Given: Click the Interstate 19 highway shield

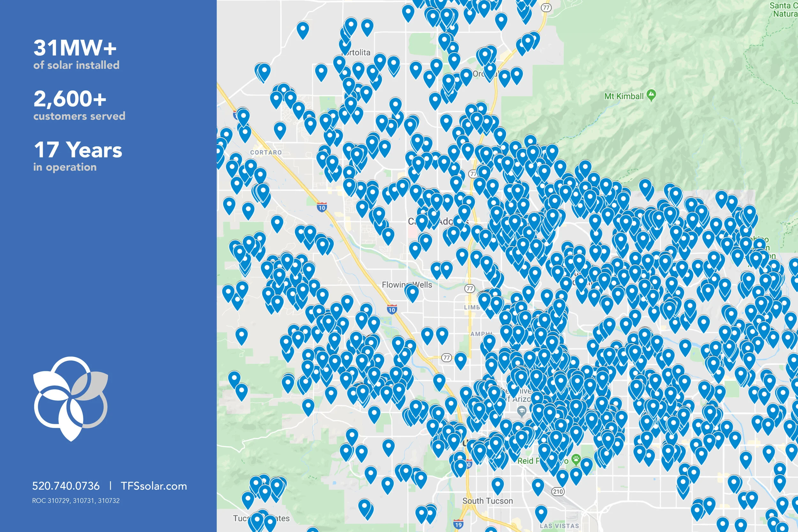Looking at the screenshot, I should (x=458, y=524).
